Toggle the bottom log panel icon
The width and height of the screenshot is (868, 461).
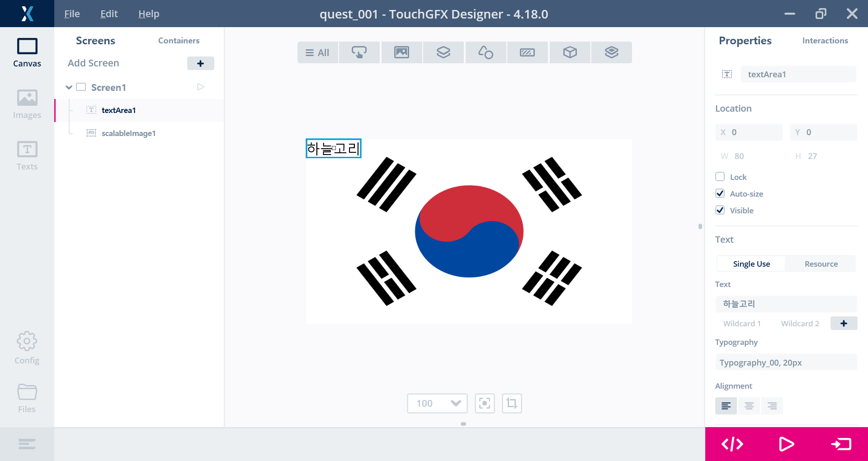coord(27,444)
